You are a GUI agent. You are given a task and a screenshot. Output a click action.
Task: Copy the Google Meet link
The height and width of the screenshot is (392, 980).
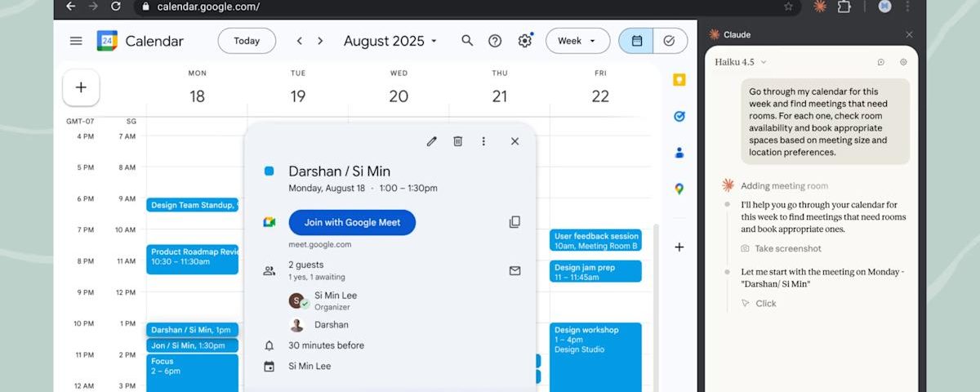click(514, 222)
